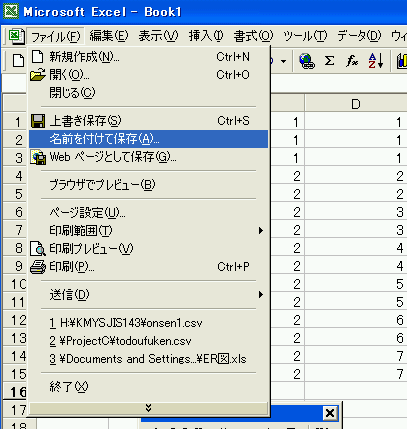Click the Sort Ascending A-Z icon

(376, 61)
